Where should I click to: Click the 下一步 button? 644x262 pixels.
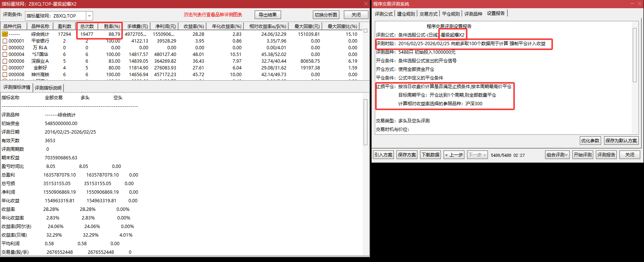click(477, 155)
